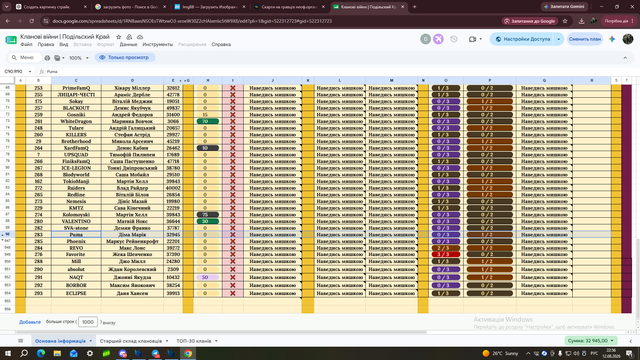Screen dimensions: 640x360
Task: Open the Данные menu
Action: [x=128, y=44]
